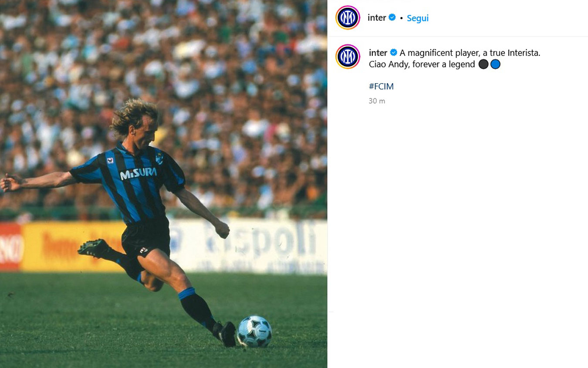Click the bold inter username in the caption
Image resolution: width=588 pixels, height=368 pixels.
point(378,53)
